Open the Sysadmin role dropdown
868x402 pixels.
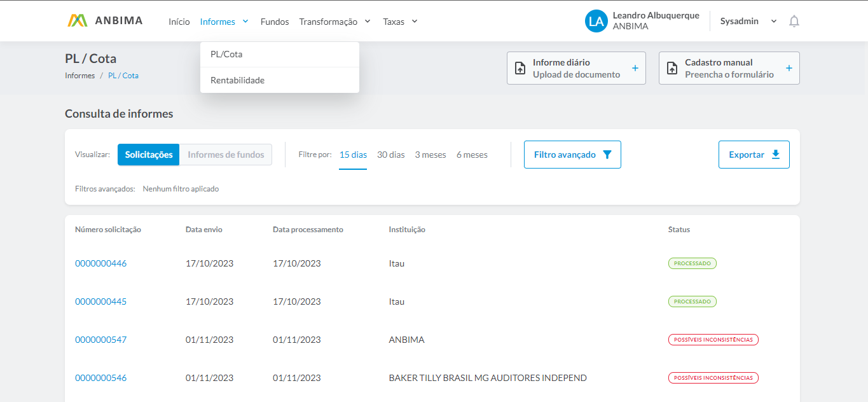pos(748,21)
